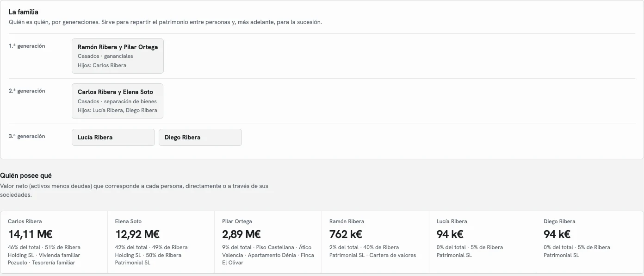Select the Lucía Ribera family card
Screen dimensions: 644x276
[113, 137]
